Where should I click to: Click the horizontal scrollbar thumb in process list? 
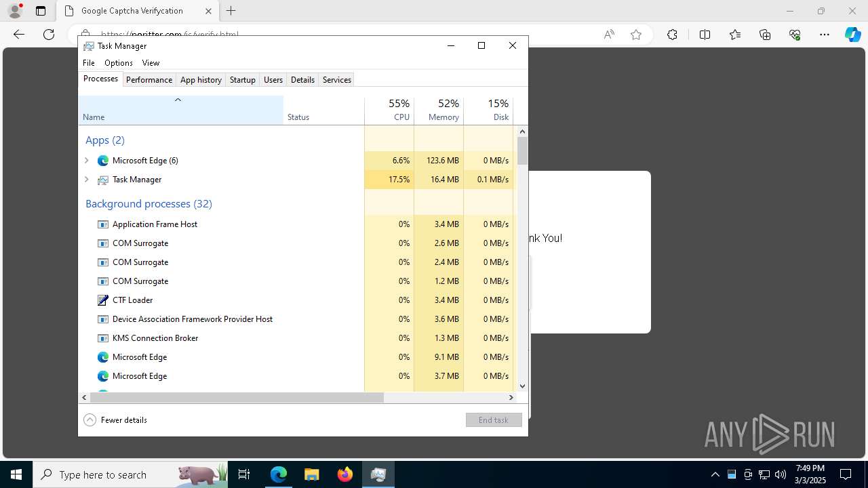pos(237,398)
